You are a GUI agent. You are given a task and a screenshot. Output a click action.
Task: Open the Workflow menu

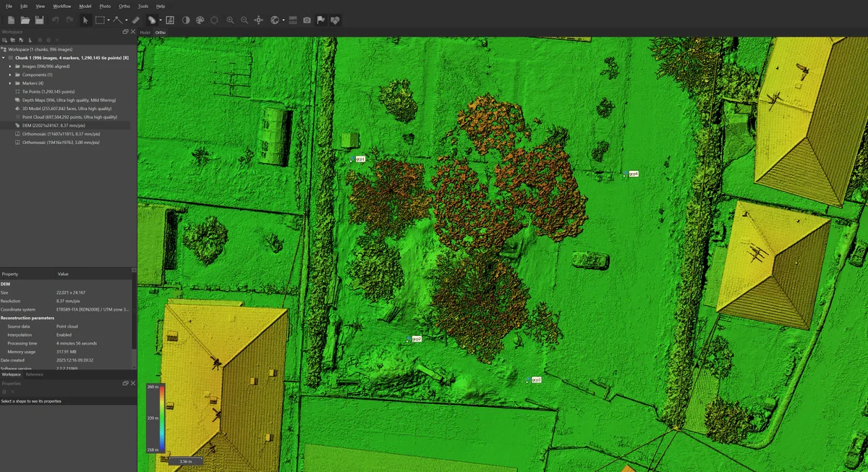[x=62, y=6]
